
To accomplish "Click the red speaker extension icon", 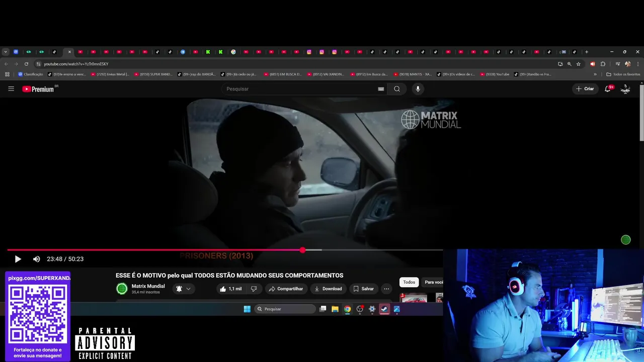I will tap(592, 64).
